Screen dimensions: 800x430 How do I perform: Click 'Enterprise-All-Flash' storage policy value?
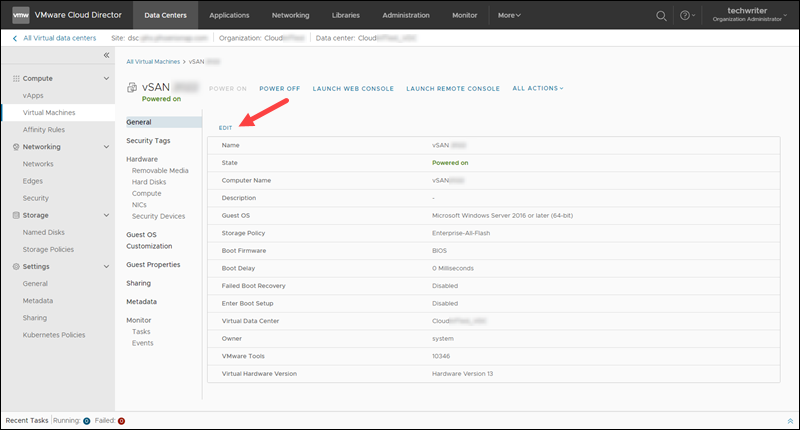pos(461,233)
